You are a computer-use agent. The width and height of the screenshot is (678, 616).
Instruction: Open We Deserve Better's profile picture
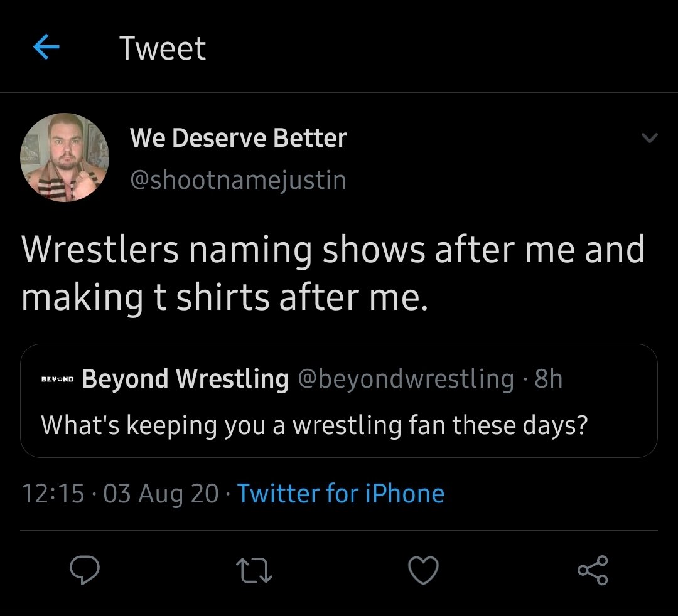click(x=65, y=157)
